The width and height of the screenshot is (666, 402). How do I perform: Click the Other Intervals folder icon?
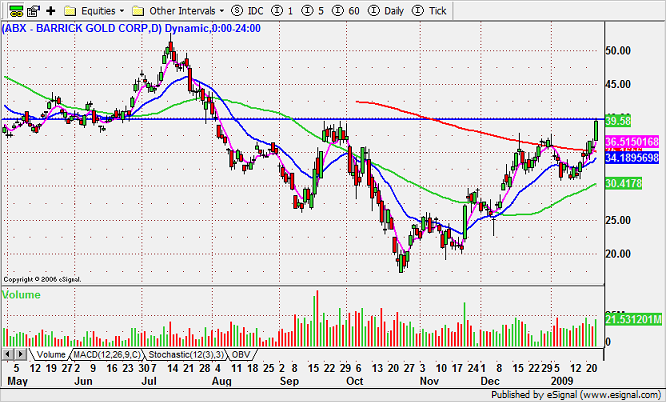point(138,11)
